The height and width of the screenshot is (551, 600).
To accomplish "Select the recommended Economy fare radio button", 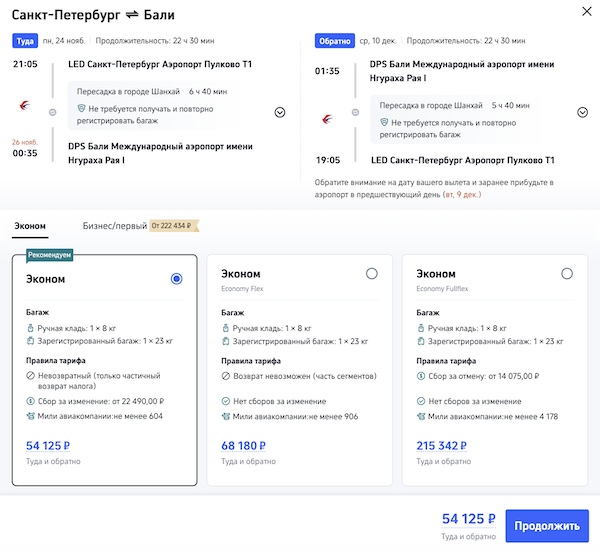I will (x=177, y=279).
